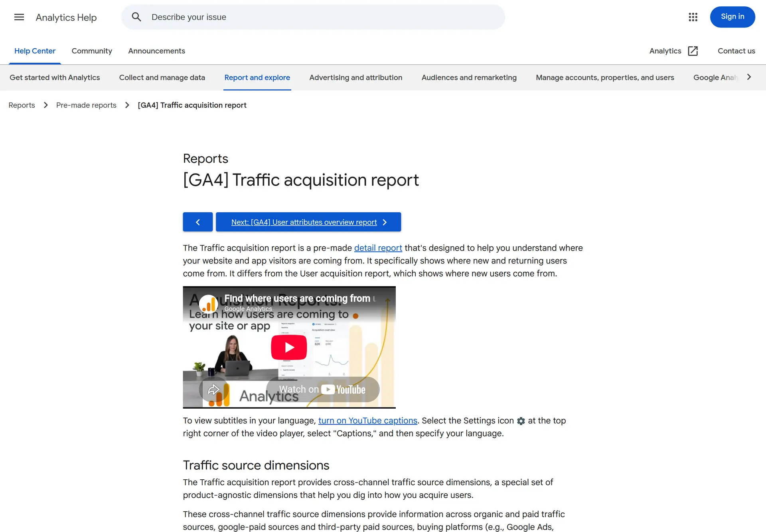The image size is (766, 532).
Task: Click the Pre-made reports breadcrumb
Action: [x=86, y=105]
